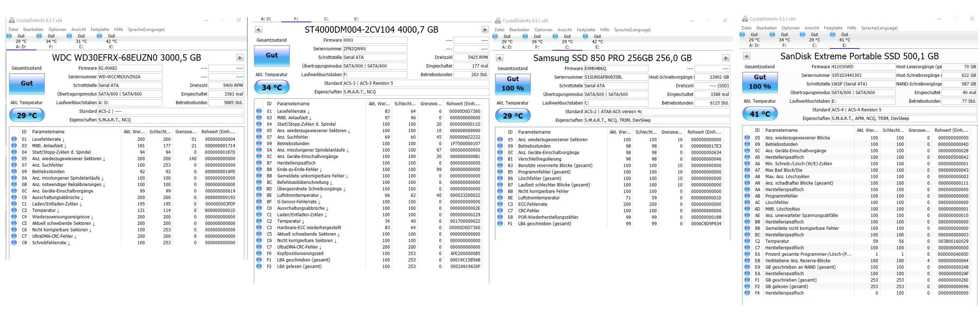Click Seriennummer field S1SUNSAFB08358L
The height and width of the screenshot is (329, 980).
(616, 77)
